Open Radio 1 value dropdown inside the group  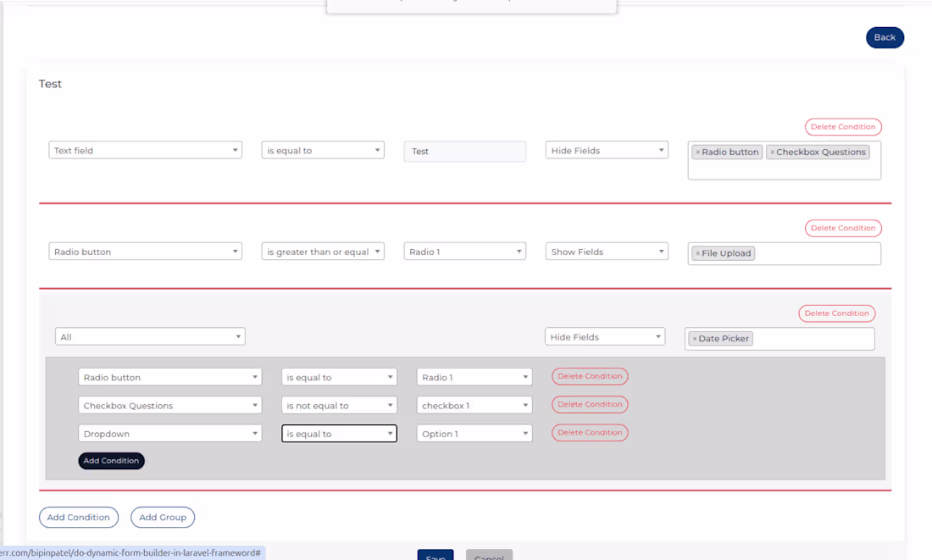point(474,377)
